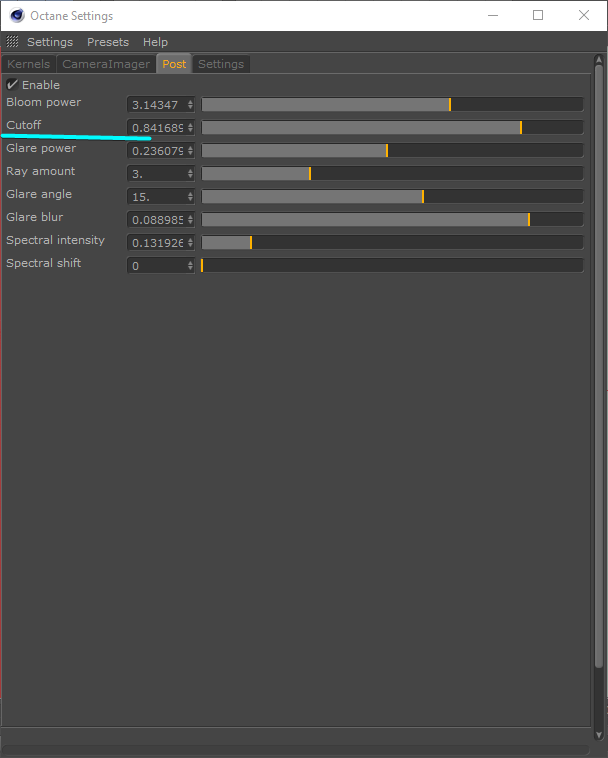The height and width of the screenshot is (758, 608).
Task: Click the Spectral shift label
Action: (x=43, y=263)
